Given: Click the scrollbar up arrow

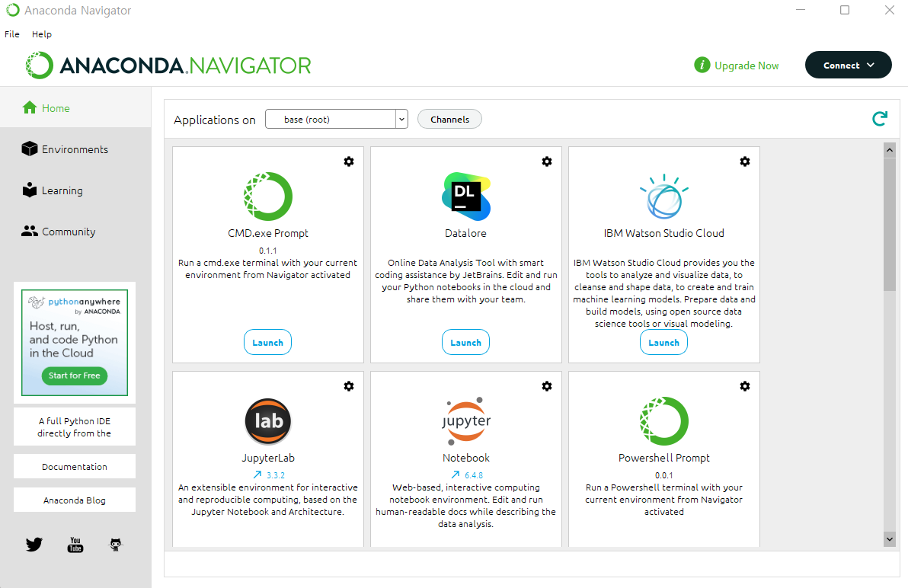Looking at the screenshot, I should click(890, 150).
